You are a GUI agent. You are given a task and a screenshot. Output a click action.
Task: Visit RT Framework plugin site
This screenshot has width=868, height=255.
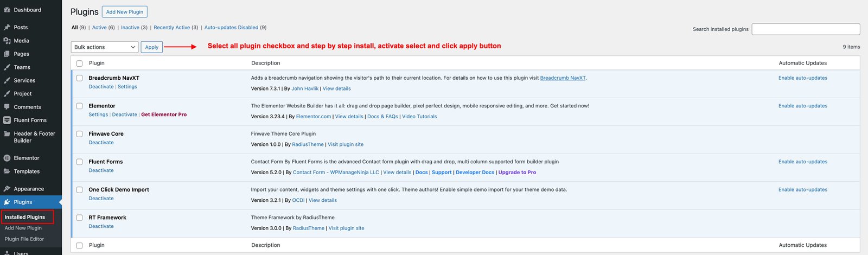[x=346, y=228]
